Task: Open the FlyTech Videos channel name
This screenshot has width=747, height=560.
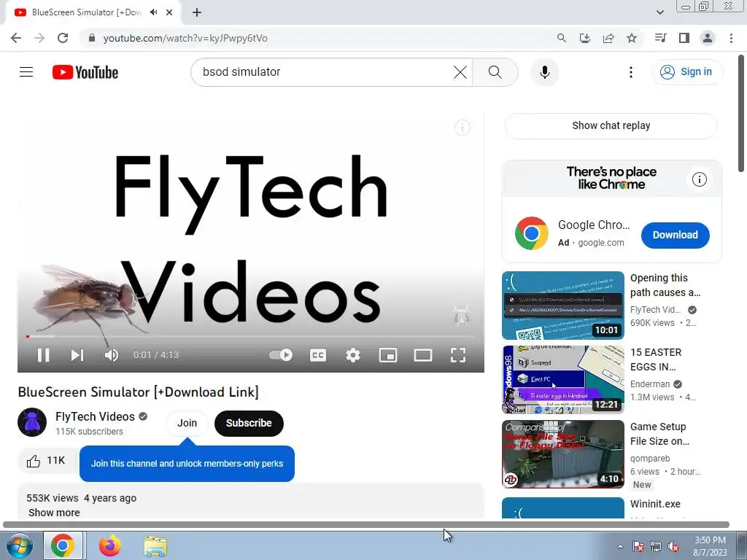Action: pyautogui.click(x=95, y=416)
